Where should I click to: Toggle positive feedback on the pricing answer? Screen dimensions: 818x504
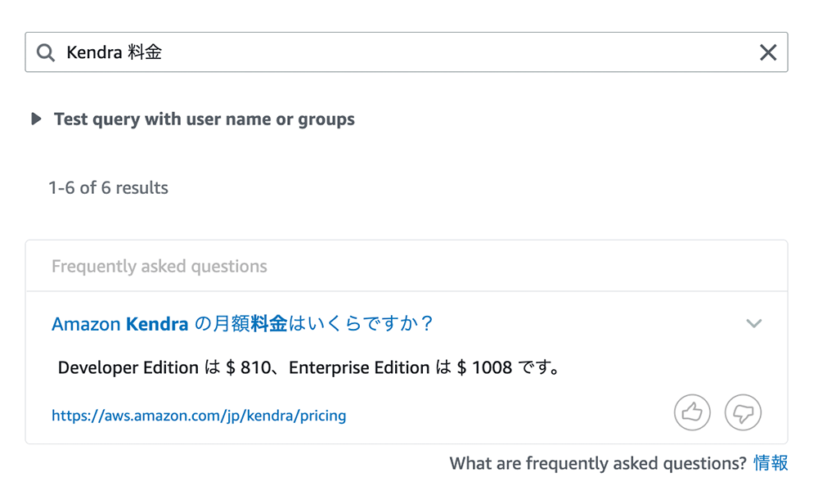[x=692, y=412]
